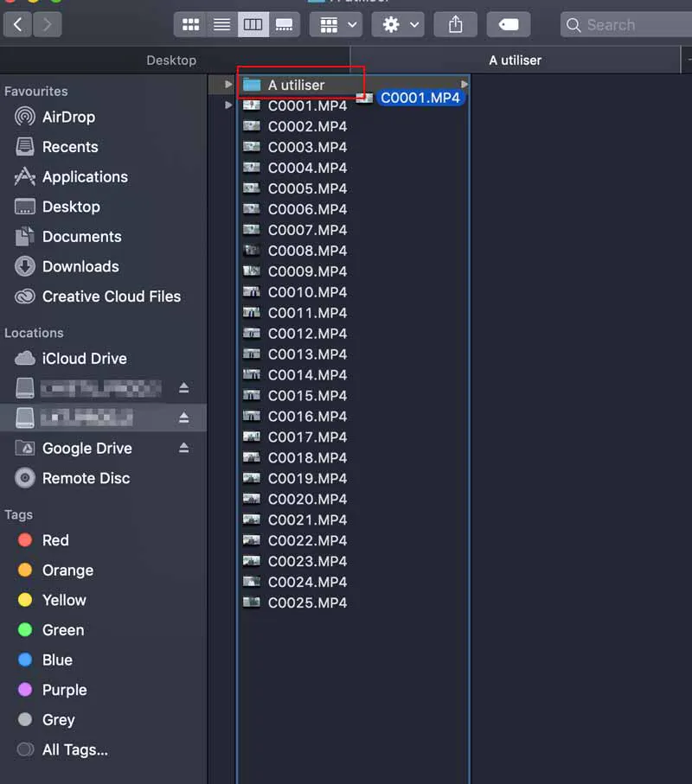Go forward with the forward arrow

47,24
